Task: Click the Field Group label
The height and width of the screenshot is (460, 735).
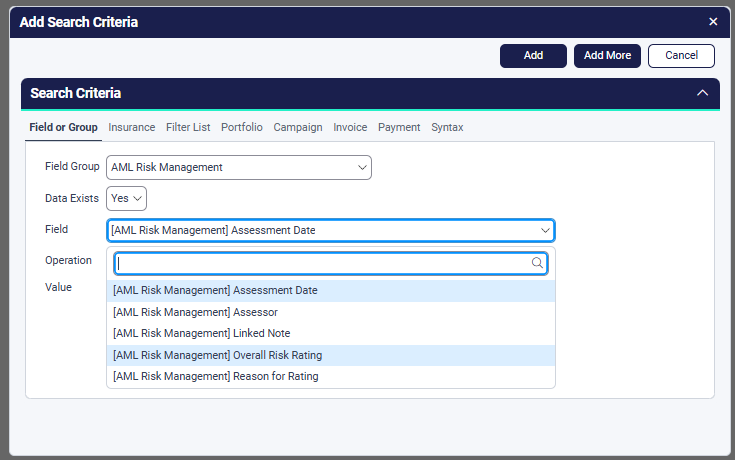Action: tap(72, 166)
